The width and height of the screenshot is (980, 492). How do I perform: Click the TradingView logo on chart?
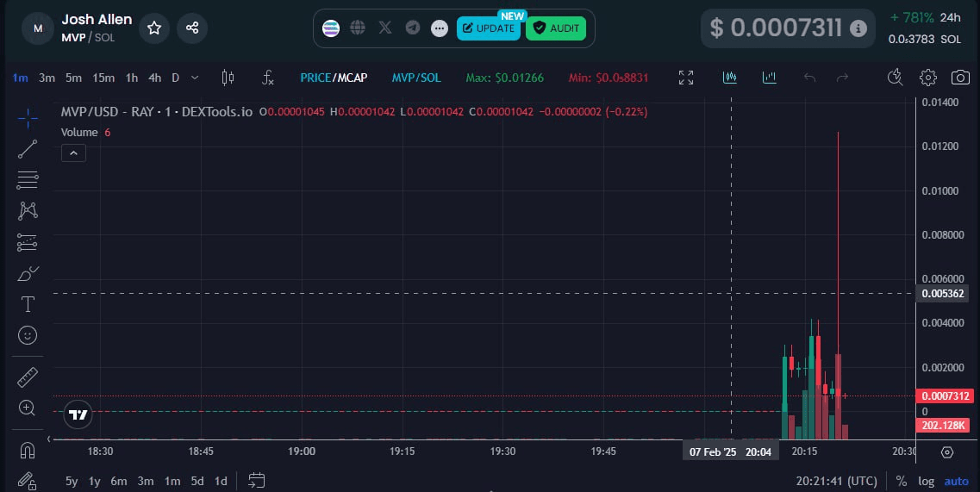[x=78, y=414]
